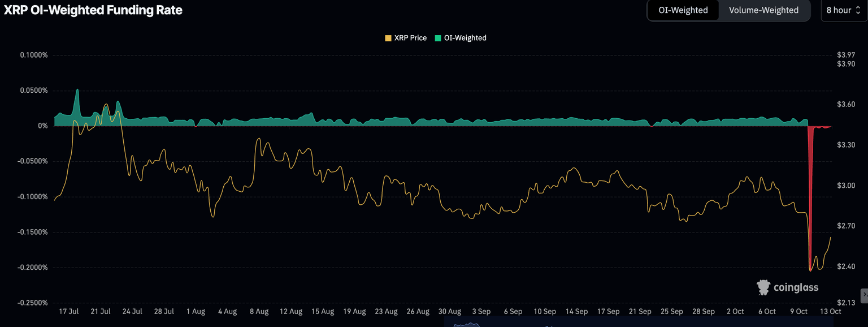Viewport: 868px width, 327px height.
Task: Click the XRP OI-Weighted Funding Rate title
Action: tap(93, 10)
